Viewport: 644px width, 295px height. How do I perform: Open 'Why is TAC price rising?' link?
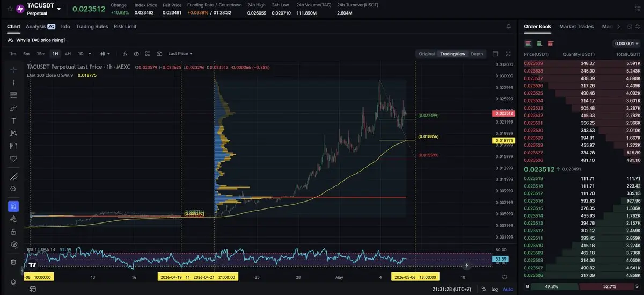pos(42,40)
